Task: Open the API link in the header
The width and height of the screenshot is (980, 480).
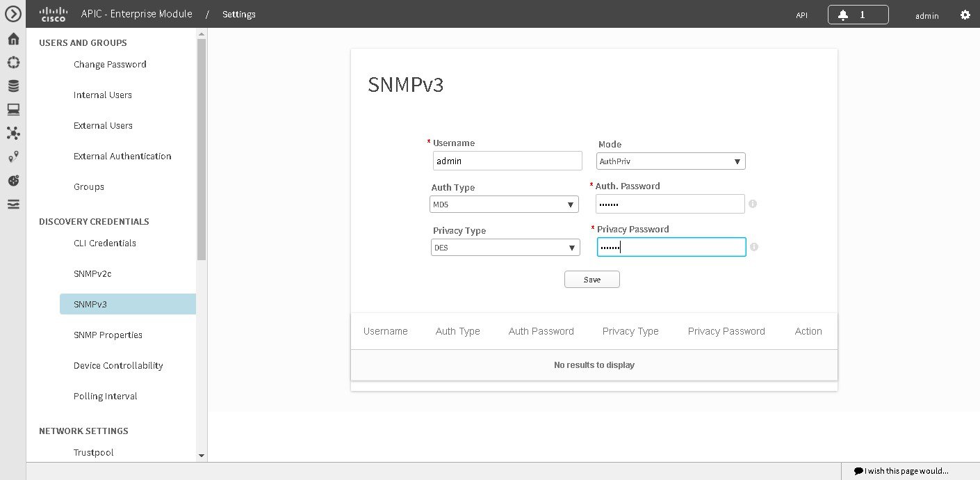Action: coord(801,14)
